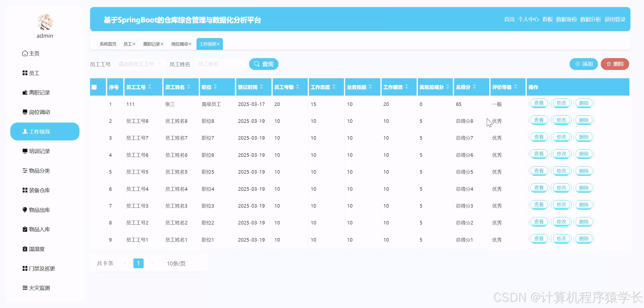Click the 离职记录 sidebar icon
Image resolution: width=644 pixels, height=308 pixels.
25,93
